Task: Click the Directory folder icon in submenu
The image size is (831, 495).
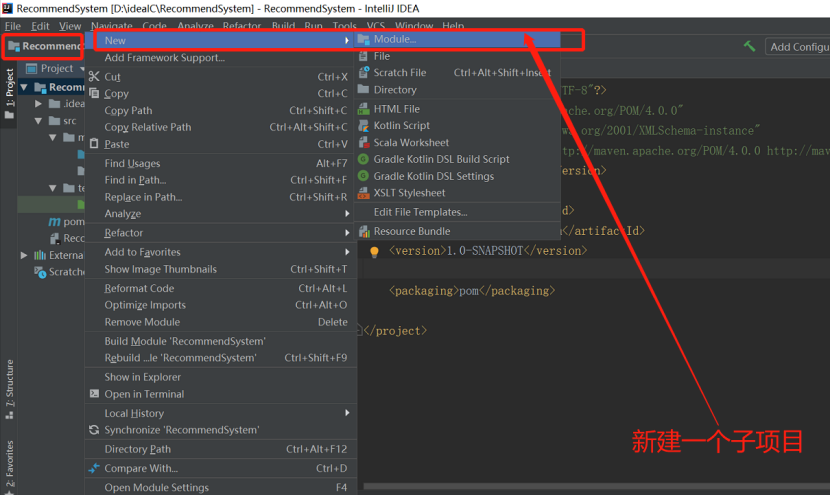Action: [364, 89]
